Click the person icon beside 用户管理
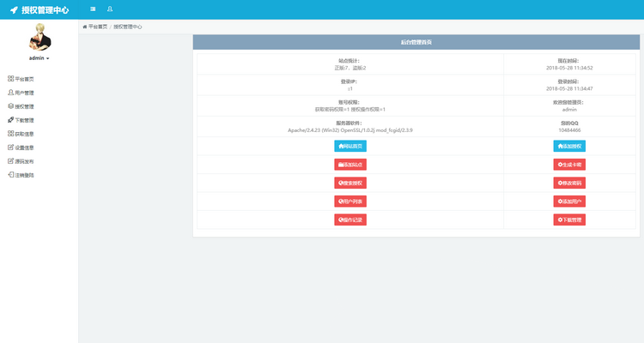Screen dimensions: 644x343 pyautogui.click(x=10, y=93)
